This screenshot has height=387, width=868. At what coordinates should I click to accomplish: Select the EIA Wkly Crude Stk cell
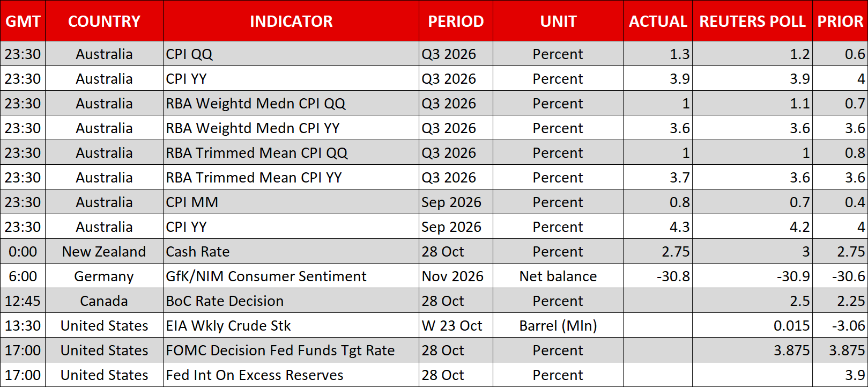291,326
